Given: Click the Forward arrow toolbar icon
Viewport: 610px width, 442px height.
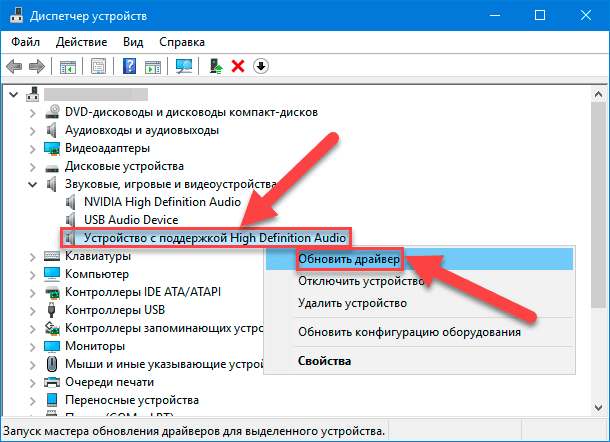Looking at the screenshot, I should tap(37, 66).
